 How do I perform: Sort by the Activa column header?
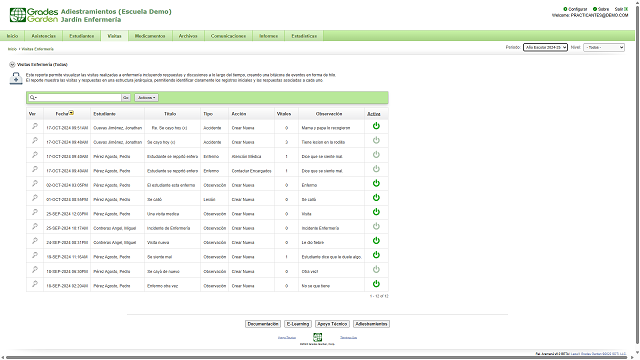374,114
